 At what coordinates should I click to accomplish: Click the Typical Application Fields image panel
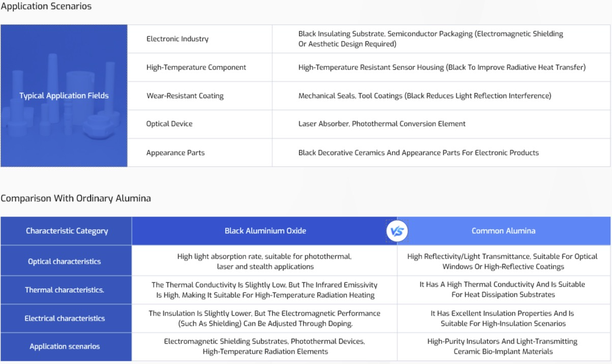64,96
